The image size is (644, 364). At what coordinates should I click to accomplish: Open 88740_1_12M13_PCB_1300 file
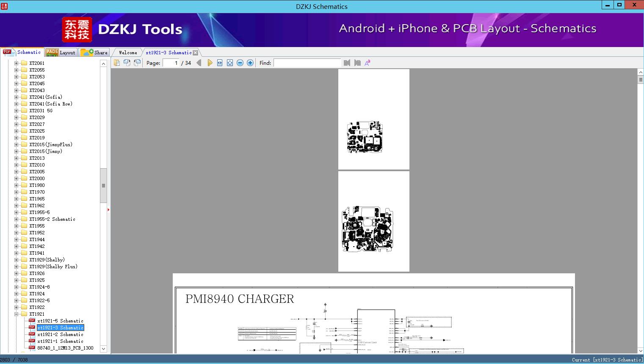click(65, 348)
